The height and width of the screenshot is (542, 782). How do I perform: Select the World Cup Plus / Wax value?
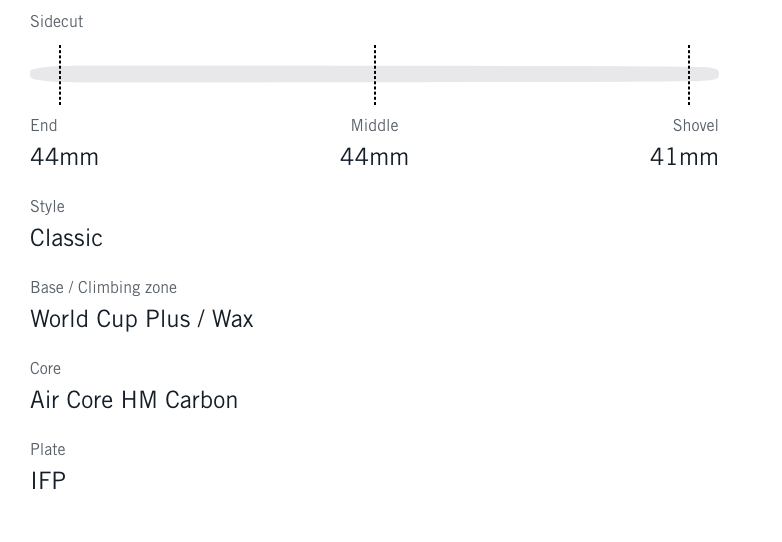pyautogui.click(x=141, y=319)
